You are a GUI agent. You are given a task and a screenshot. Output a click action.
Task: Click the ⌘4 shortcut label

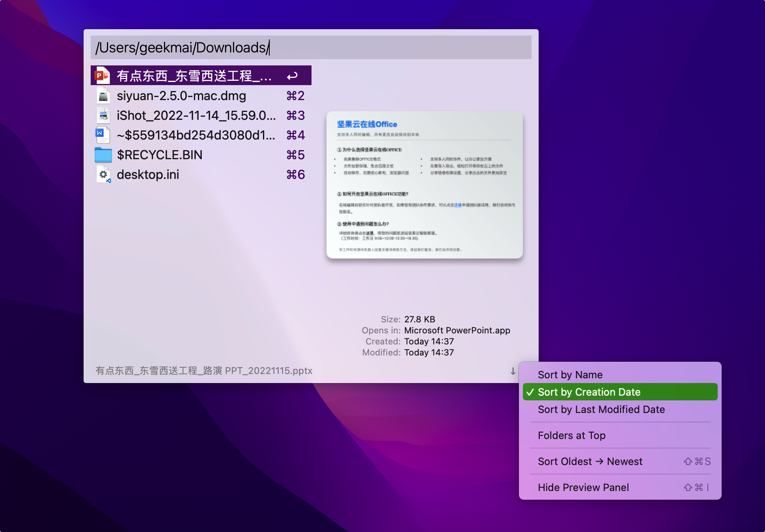296,135
